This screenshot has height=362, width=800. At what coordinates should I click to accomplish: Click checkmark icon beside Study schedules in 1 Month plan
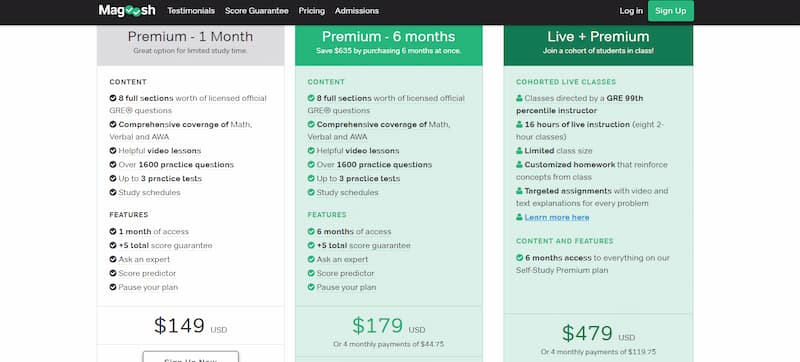coord(113,192)
